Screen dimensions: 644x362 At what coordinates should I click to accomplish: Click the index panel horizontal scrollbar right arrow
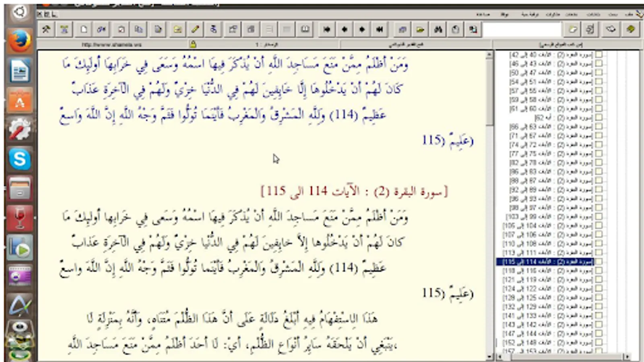pyautogui.click(x=627, y=357)
